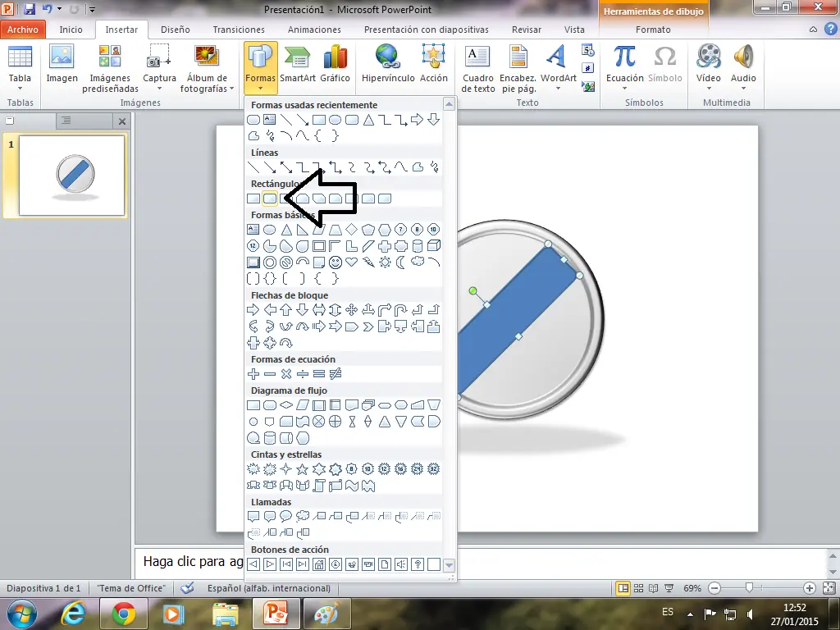Switch to the Inicio tab

71,30
